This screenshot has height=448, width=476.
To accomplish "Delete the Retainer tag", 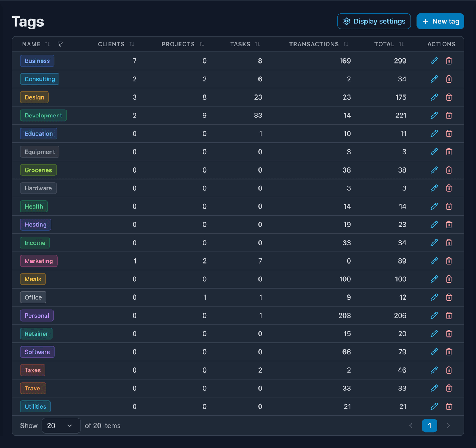I will [449, 334].
